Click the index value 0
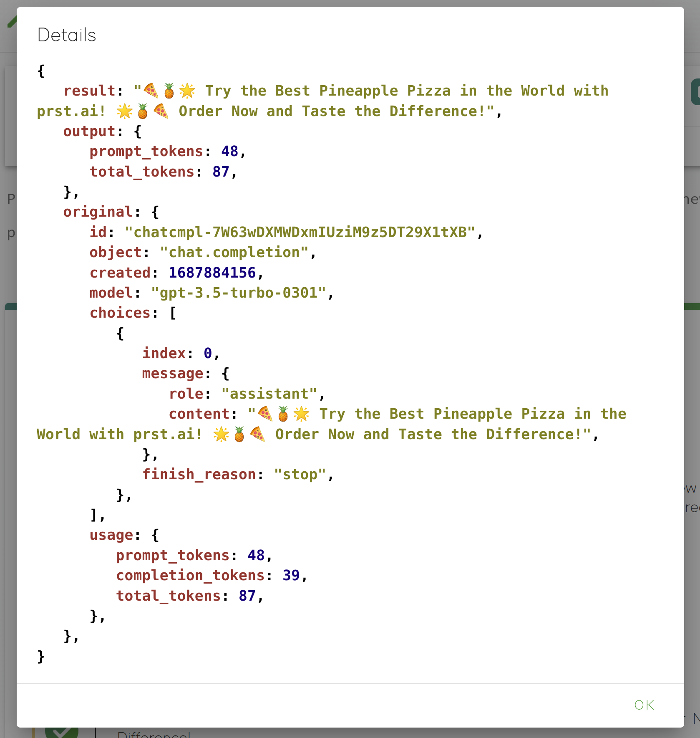 tap(207, 353)
